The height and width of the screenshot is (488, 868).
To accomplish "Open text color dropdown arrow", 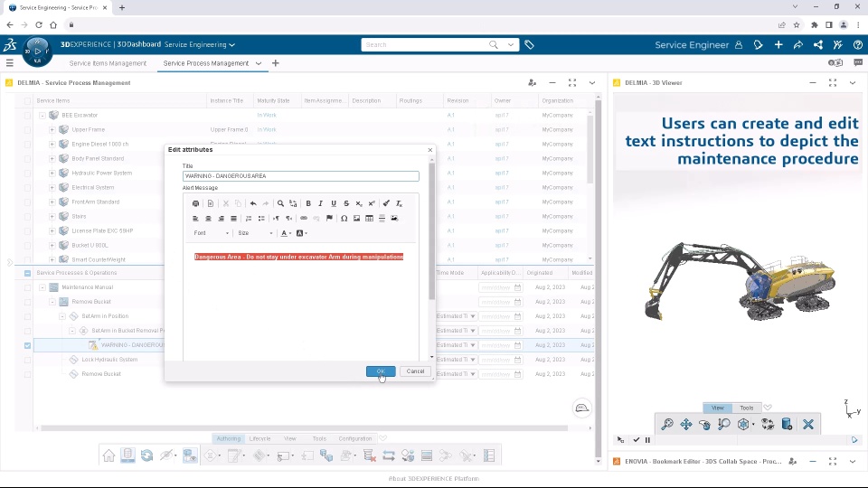I will [290, 233].
